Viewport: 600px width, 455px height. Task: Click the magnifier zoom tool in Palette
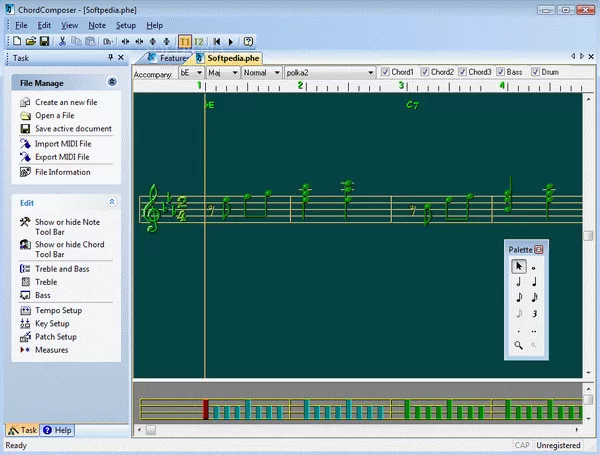519,344
